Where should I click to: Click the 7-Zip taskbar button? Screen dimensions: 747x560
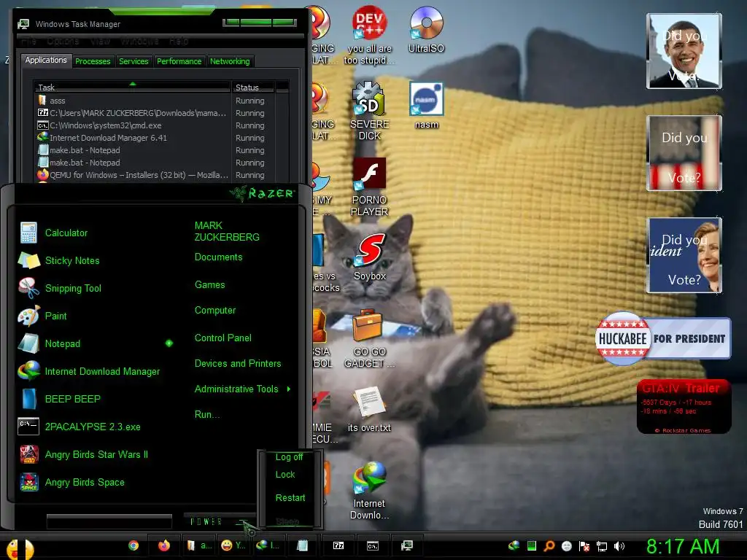(x=338, y=545)
